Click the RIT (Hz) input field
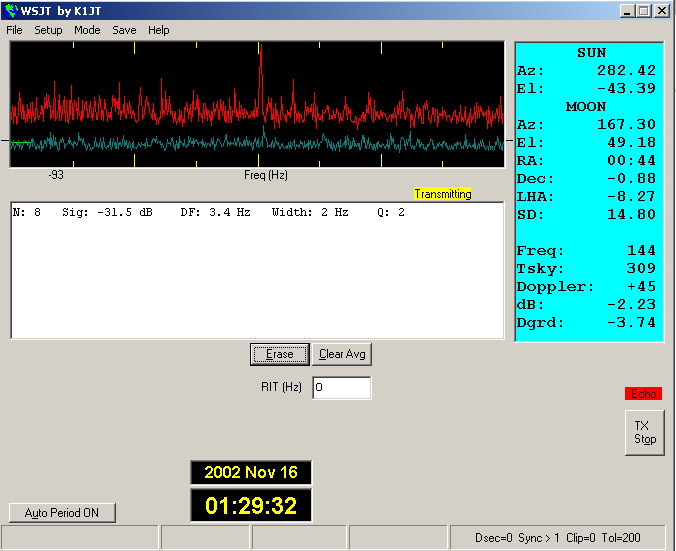This screenshot has width=676, height=551. (341, 387)
